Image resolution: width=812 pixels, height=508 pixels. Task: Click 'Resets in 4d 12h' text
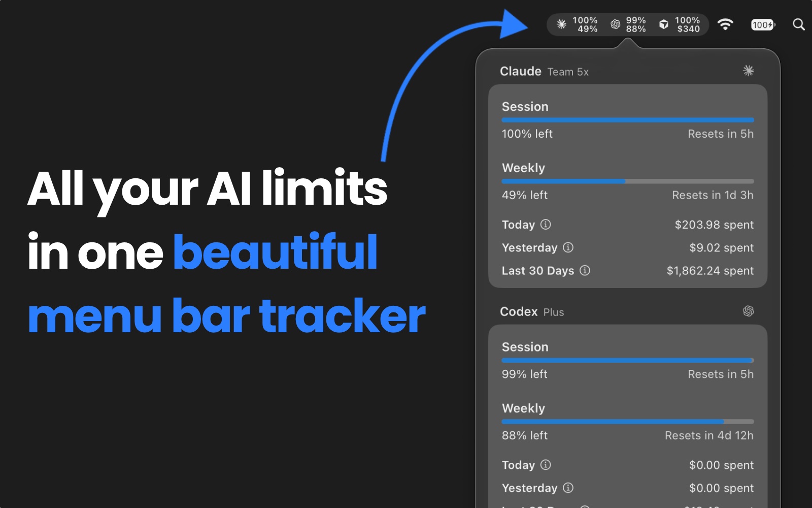(x=709, y=435)
